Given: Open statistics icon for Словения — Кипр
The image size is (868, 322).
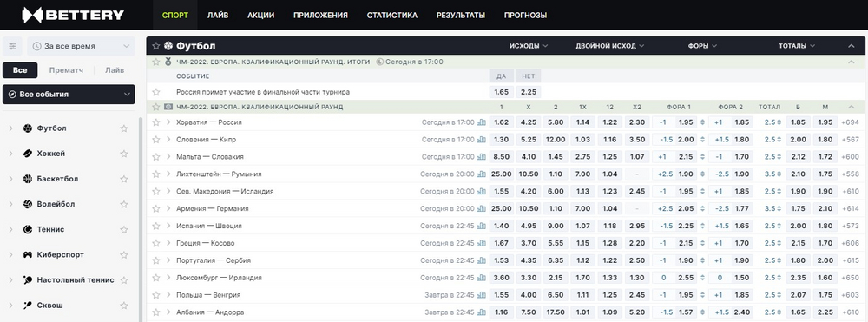Looking at the screenshot, I should pyautogui.click(x=481, y=140).
